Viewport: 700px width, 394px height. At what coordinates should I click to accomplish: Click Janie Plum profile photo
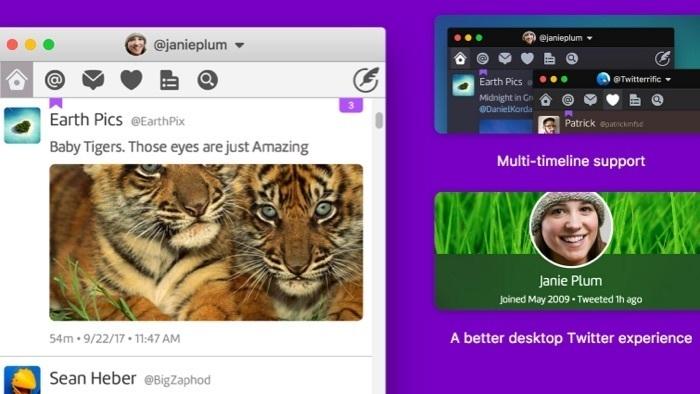(x=571, y=229)
